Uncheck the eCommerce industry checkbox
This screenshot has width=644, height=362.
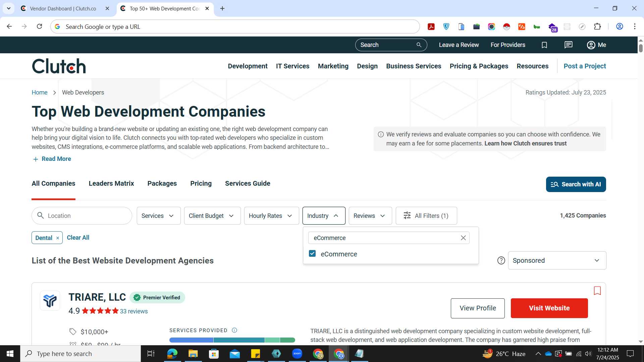tap(312, 253)
